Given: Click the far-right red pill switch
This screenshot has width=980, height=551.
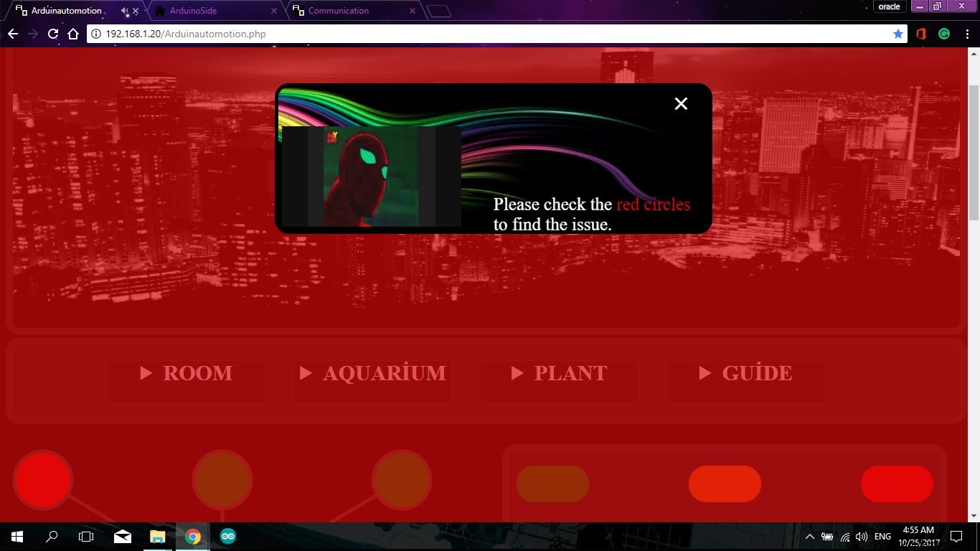Looking at the screenshot, I should [897, 484].
